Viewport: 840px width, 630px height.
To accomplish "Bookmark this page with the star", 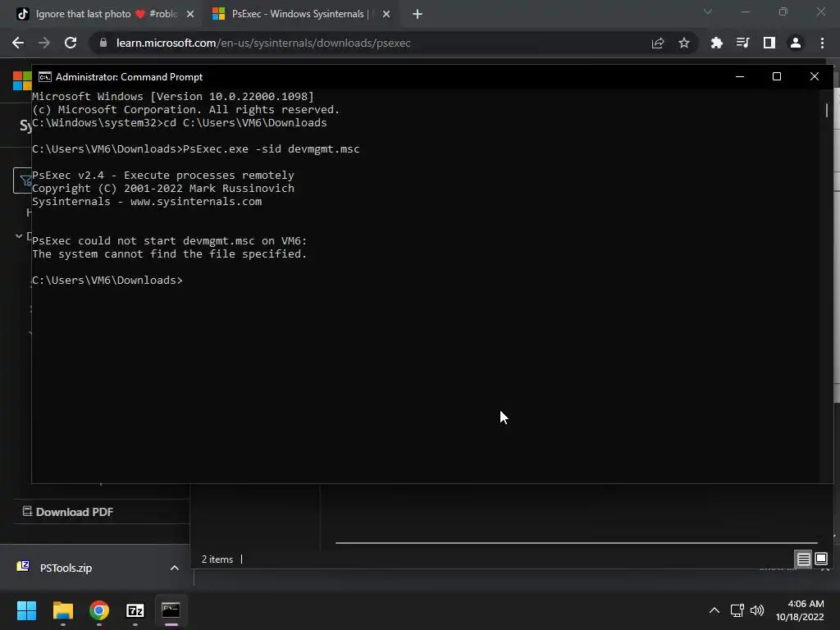I will tap(684, 43).
